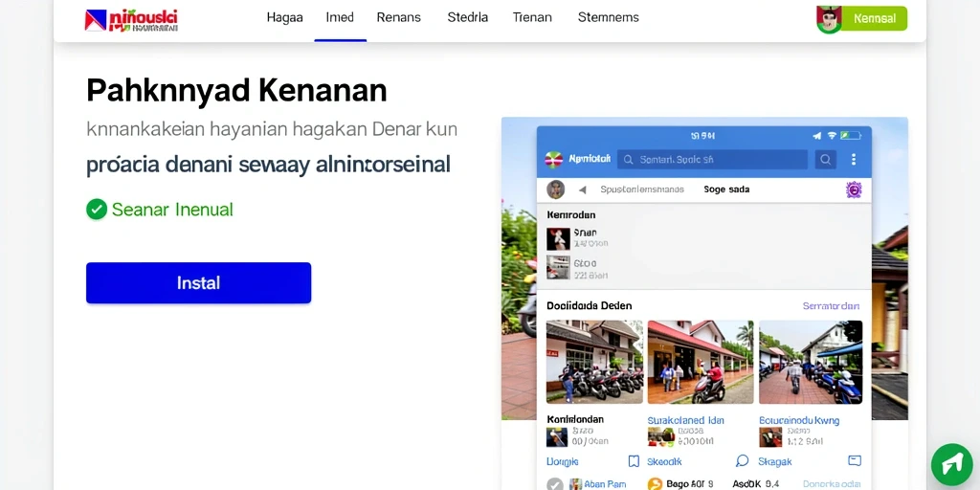The height and width of the screenshot is (490, 980).
Task: Click the back triangle arrow icon
Action: tap(583, 189)
